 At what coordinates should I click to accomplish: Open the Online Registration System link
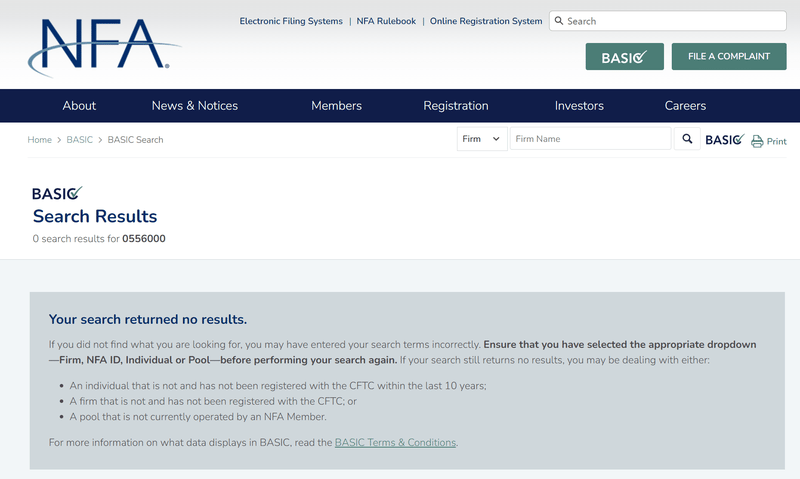pyautogui.click(x=486, y=21)
